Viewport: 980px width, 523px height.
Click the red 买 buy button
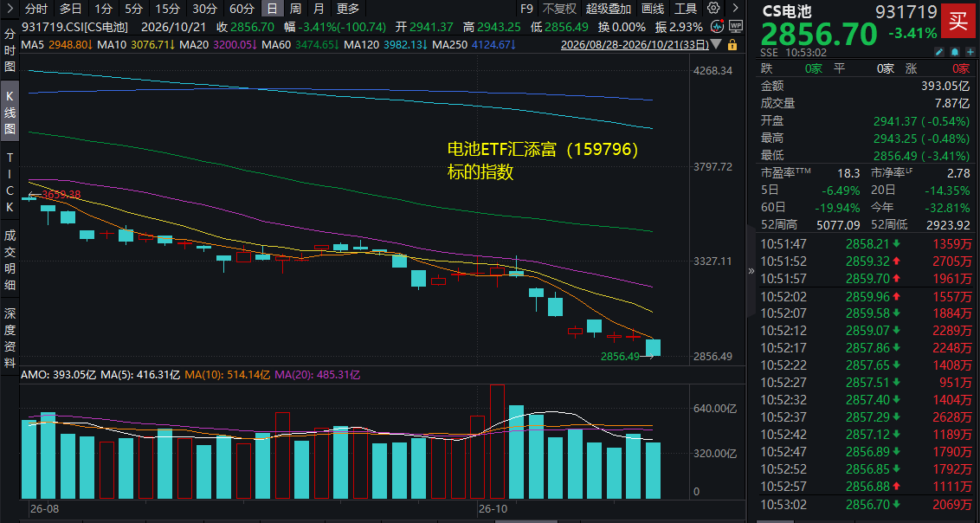point(957,19)
